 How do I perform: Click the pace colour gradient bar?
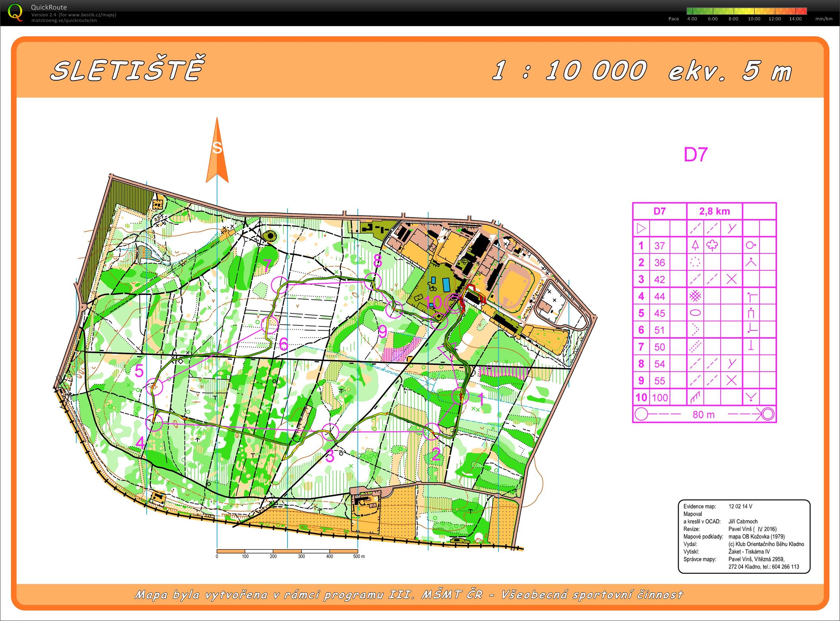(747, 11)
